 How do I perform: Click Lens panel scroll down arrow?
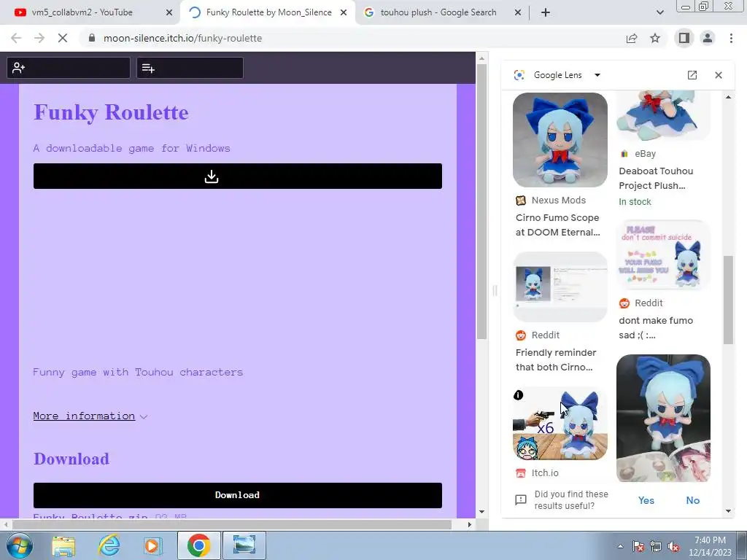pyautogui.click(x=728, y=511)
